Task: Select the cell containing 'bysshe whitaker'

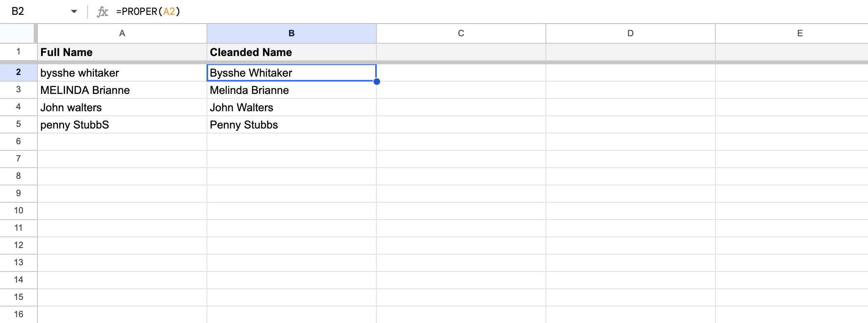Action: tap(122, 73)
